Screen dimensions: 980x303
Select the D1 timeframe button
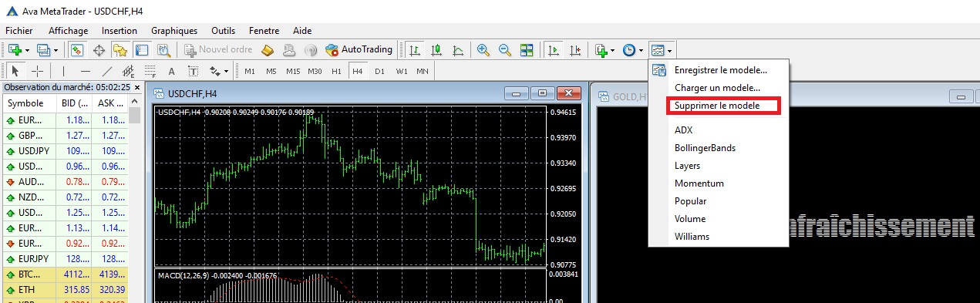click(379, 72)
